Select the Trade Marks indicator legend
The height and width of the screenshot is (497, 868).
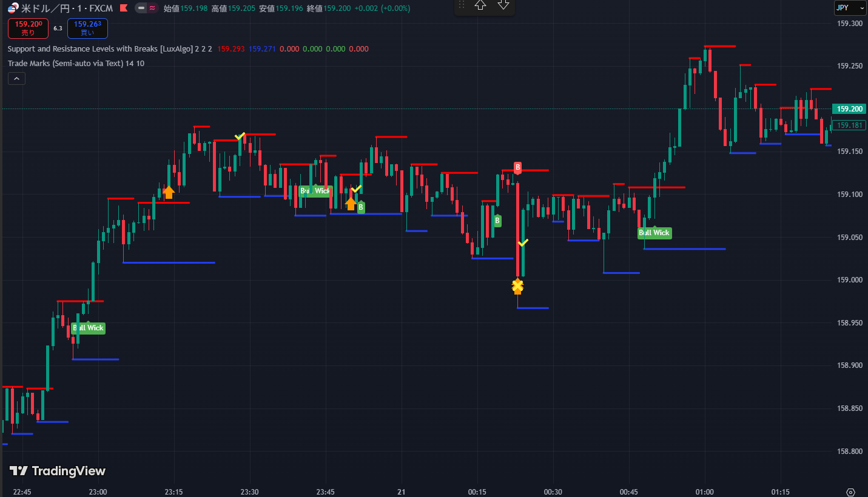66,63
